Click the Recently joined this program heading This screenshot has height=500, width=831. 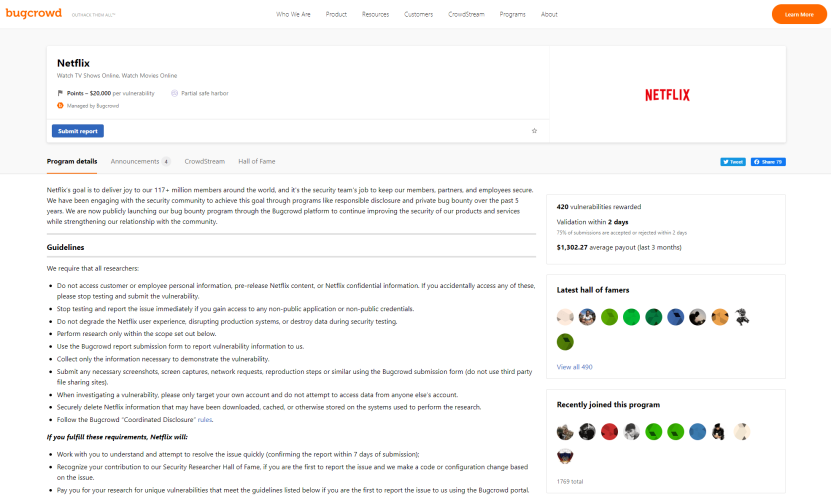608,405
